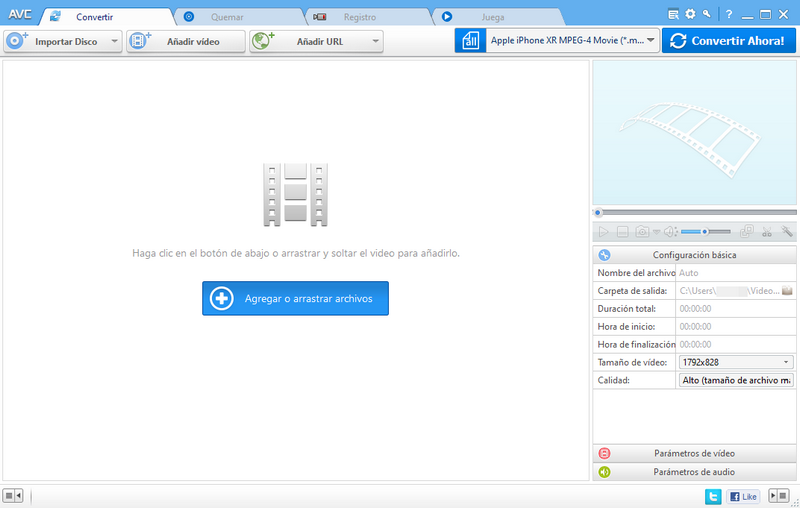The width and height of the screenshot is (800, 508).
Task: Adjust the volume slider
Action: (705, 232)
